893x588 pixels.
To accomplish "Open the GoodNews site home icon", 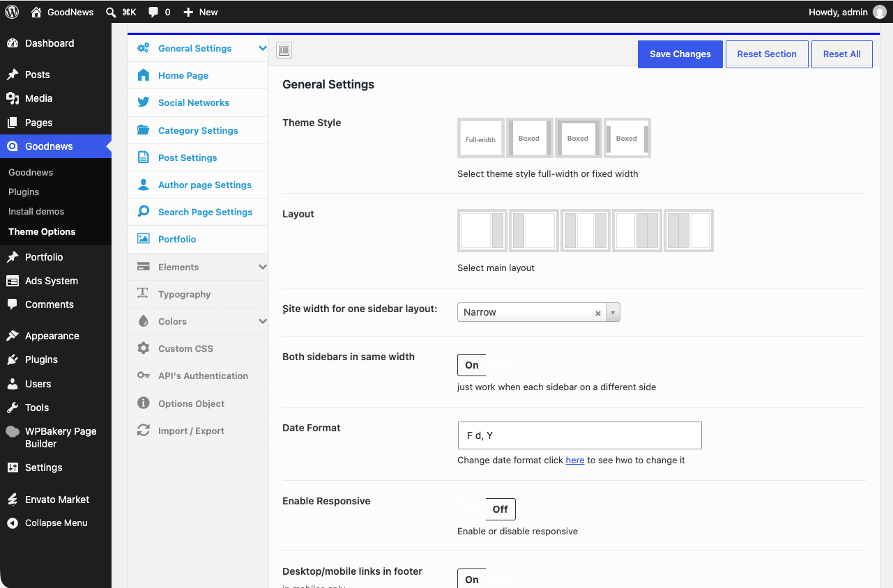I will click(36, 12).
